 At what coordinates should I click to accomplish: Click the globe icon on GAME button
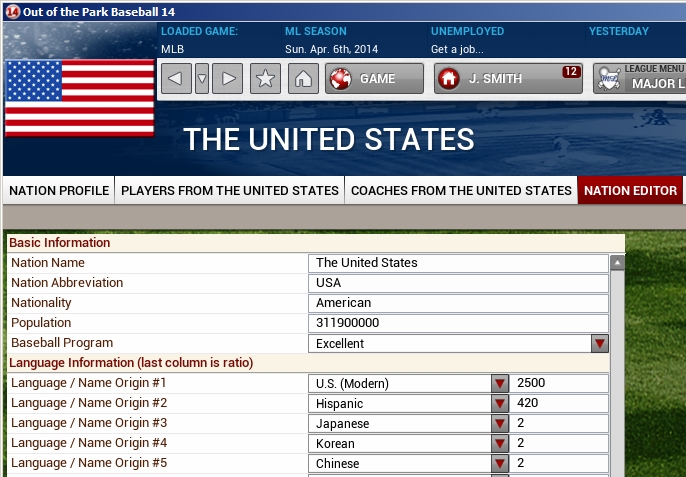point(341,79)
